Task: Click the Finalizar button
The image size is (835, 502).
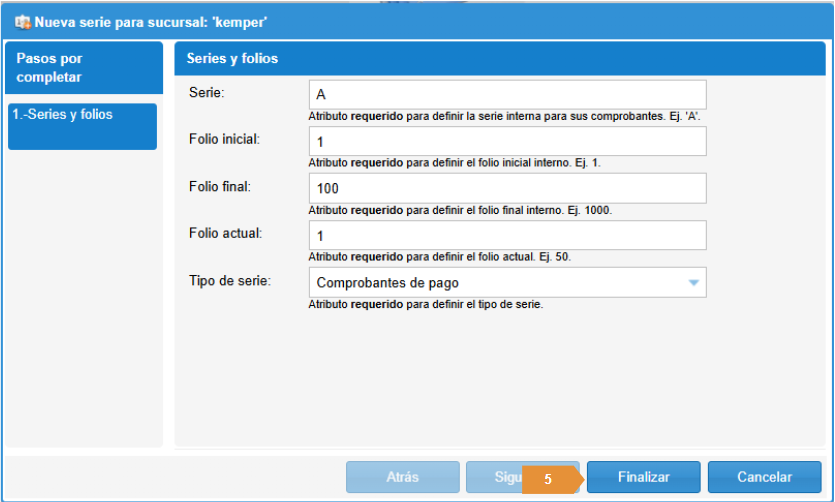Action: coord(643,477)
